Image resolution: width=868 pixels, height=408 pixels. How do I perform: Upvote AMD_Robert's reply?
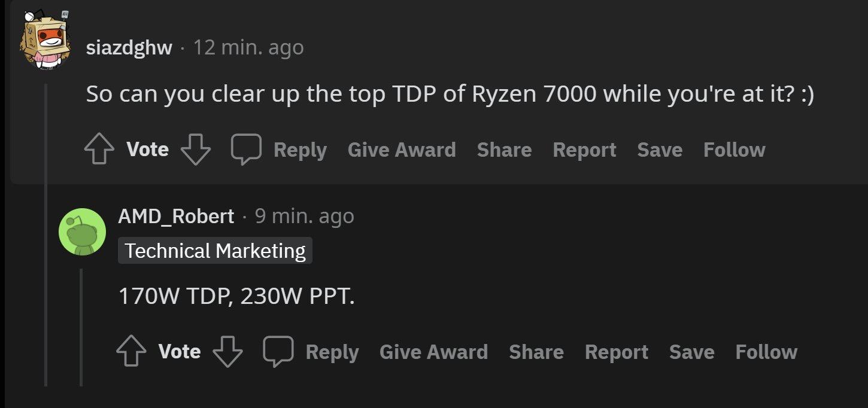coord(131,352)
